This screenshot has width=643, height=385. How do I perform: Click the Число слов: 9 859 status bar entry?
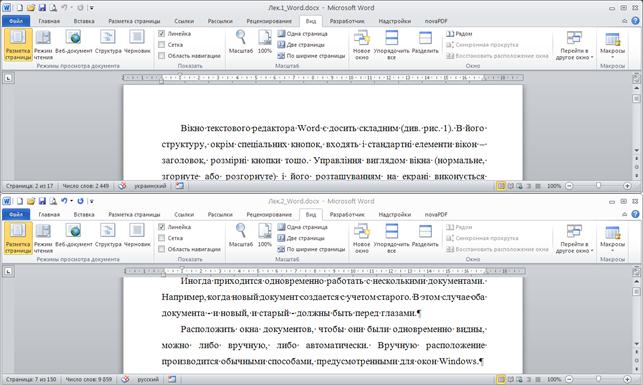coord(89,379)
